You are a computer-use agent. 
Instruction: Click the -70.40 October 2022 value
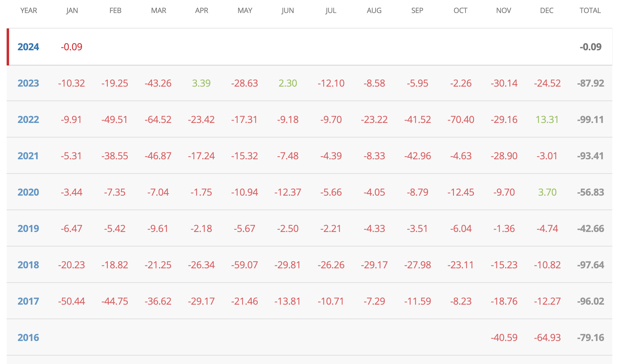(x=461, y=120)
